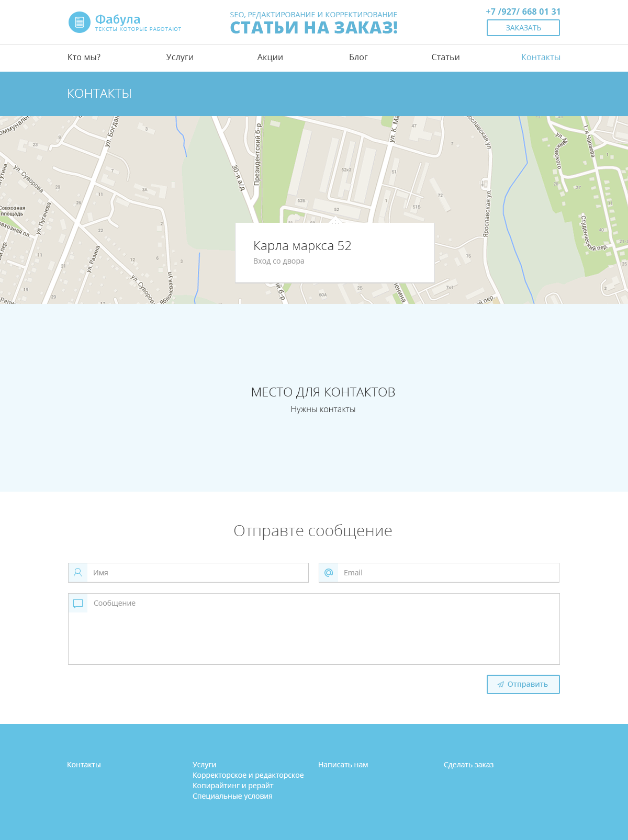Click footer Сделать заказ link
Viewport: 628px width, 840px height.
coord(468,765)
